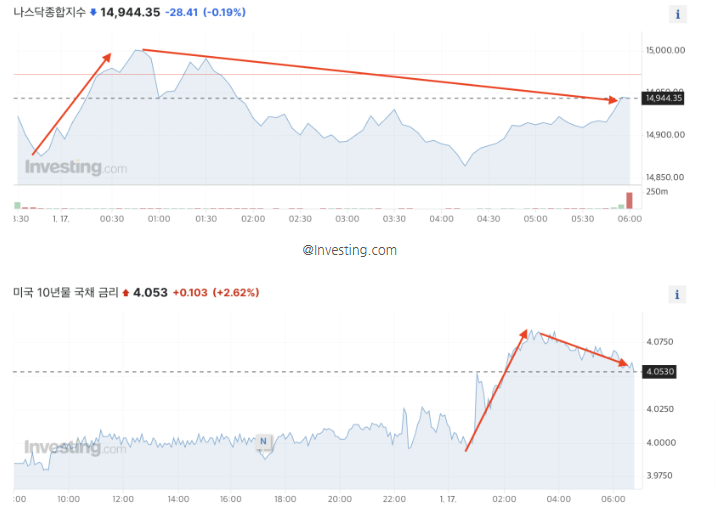Click the info icon on Nasdaq chart

click(678, 14)
